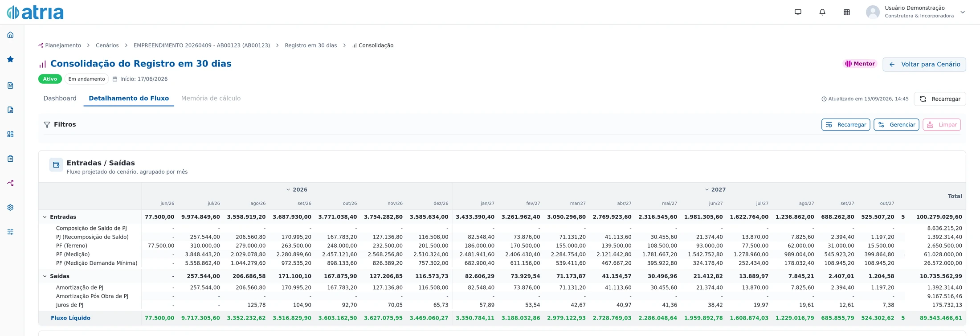
Task: Click the Filtros funnel icon
Action: (x=47, y=125)
